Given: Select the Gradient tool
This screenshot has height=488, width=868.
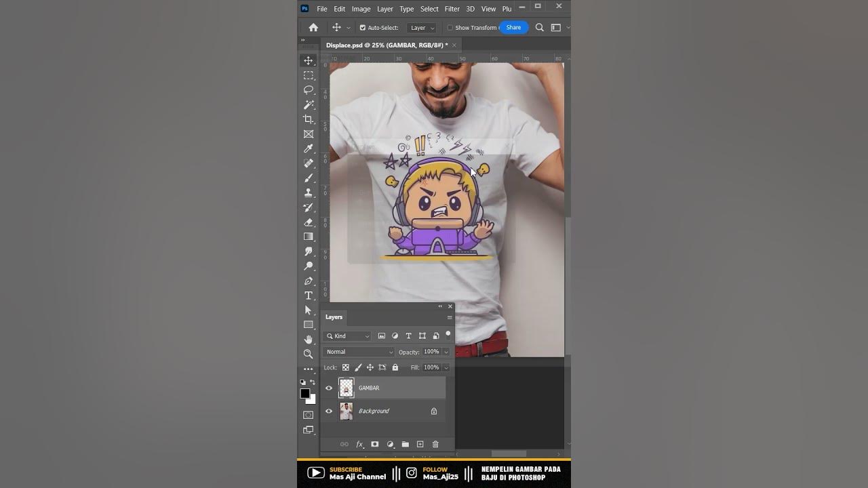Looking at the screenshot, I should [x=309, y=237].
